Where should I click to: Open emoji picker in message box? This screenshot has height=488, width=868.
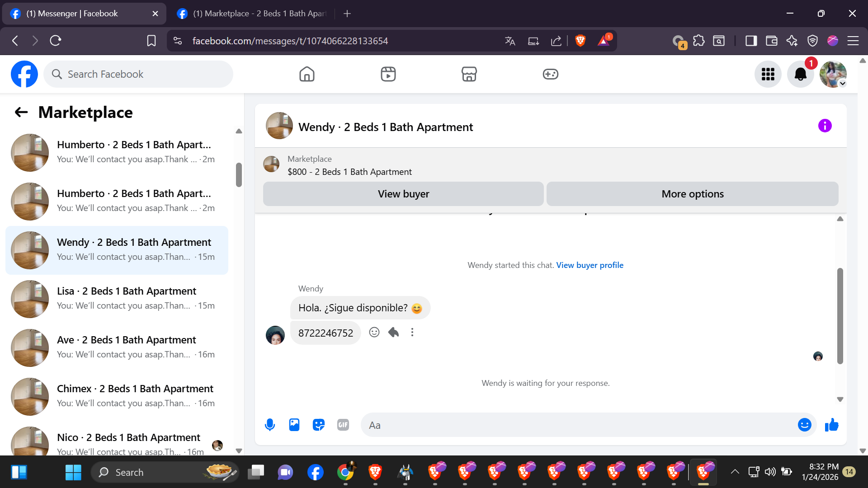804,425
